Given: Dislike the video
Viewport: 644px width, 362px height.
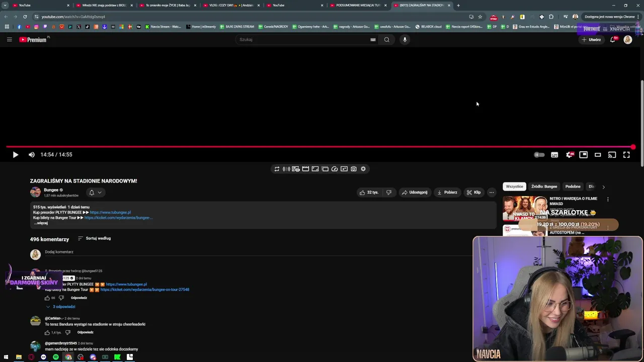Looking at the screenshot, I should tap(388, 193).
